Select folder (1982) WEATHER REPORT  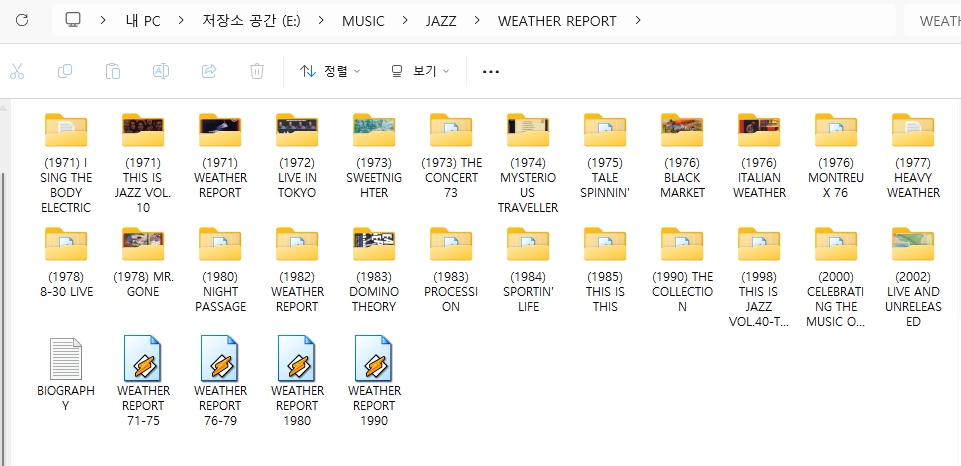tap(297, 269)
